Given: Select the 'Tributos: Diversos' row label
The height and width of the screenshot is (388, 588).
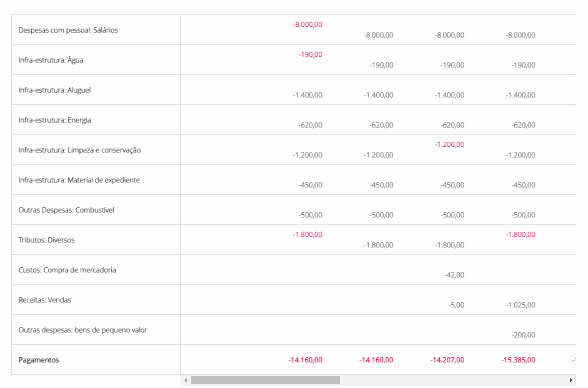Looking at the screenshot, I should tap(46, 240).
